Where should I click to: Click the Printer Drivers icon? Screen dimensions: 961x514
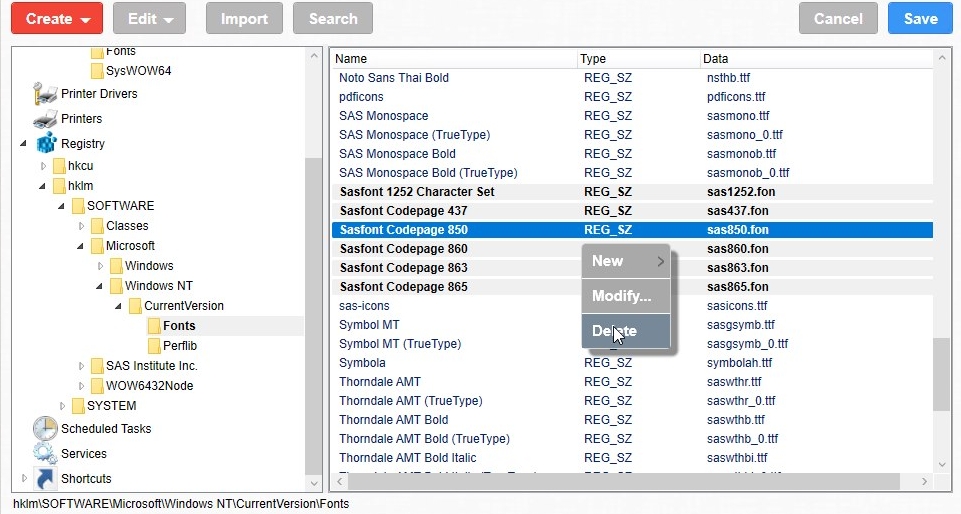45,94
